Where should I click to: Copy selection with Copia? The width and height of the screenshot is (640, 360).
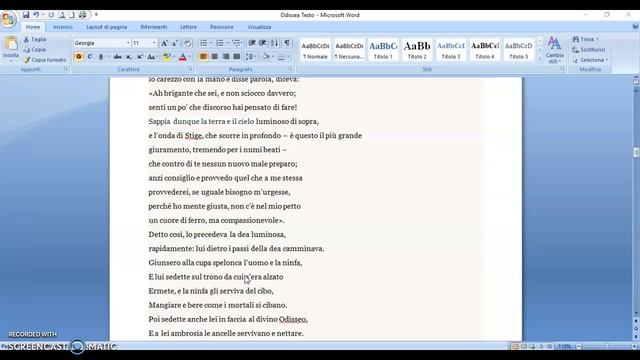point(35,50)
